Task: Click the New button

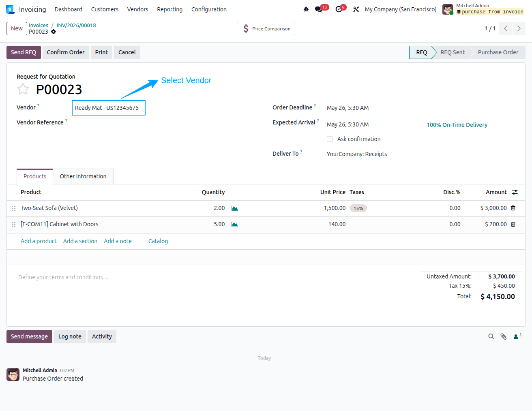Action: click(x=17, y=28)
